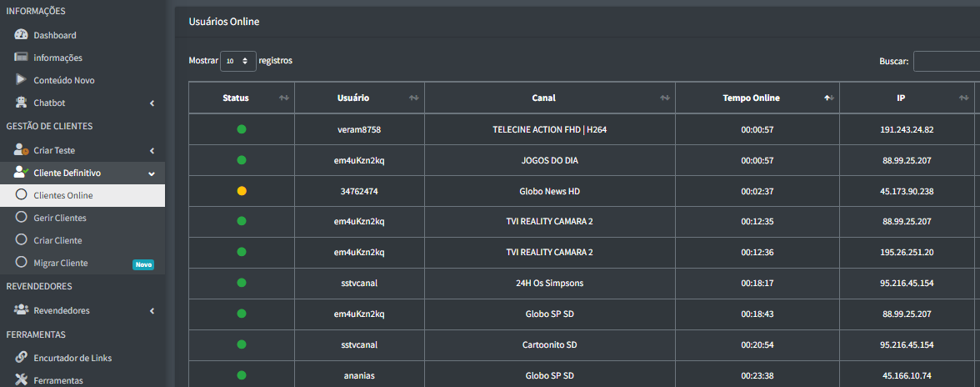The image size is (980, 387).
Task: Click the informações card icon in sidebar
Action: (x=22, y=58)
